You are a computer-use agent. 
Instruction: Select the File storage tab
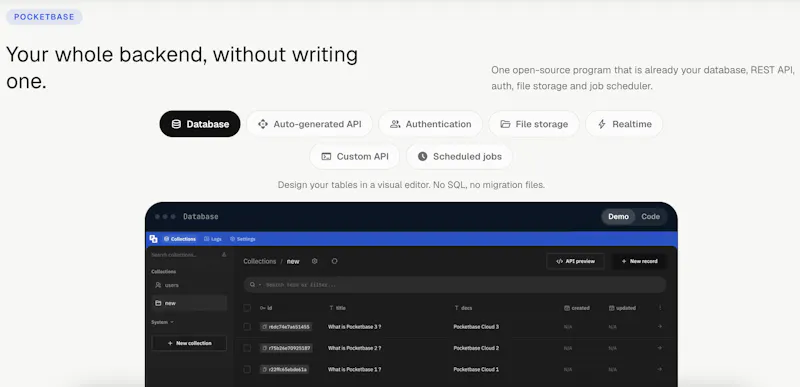(534, 124)
